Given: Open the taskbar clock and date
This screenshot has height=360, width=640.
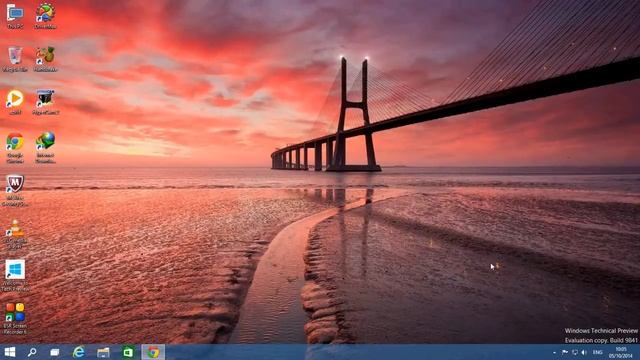Looking at the screenshot, I should point(621,352).
